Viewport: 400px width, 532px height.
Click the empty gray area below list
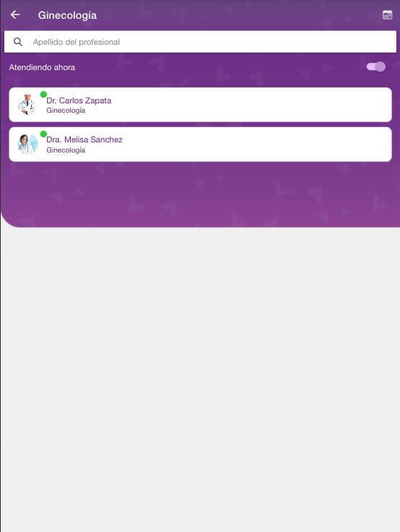tap(200, 373)
